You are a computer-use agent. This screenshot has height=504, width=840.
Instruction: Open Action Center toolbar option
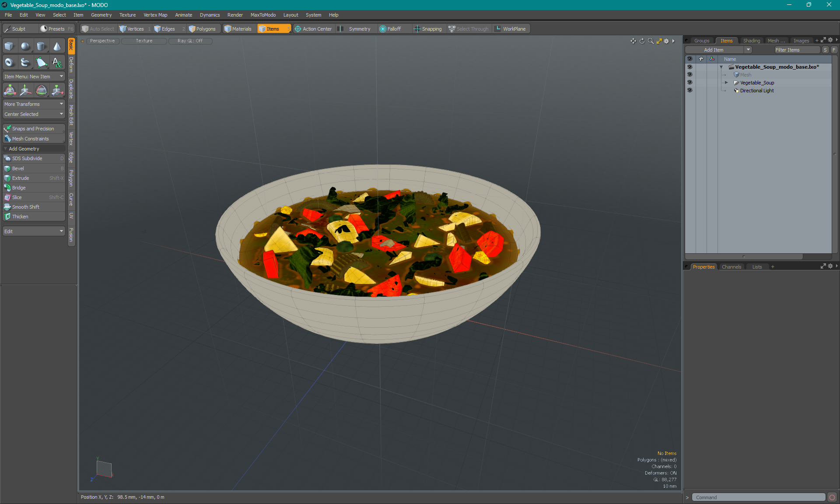313,29
